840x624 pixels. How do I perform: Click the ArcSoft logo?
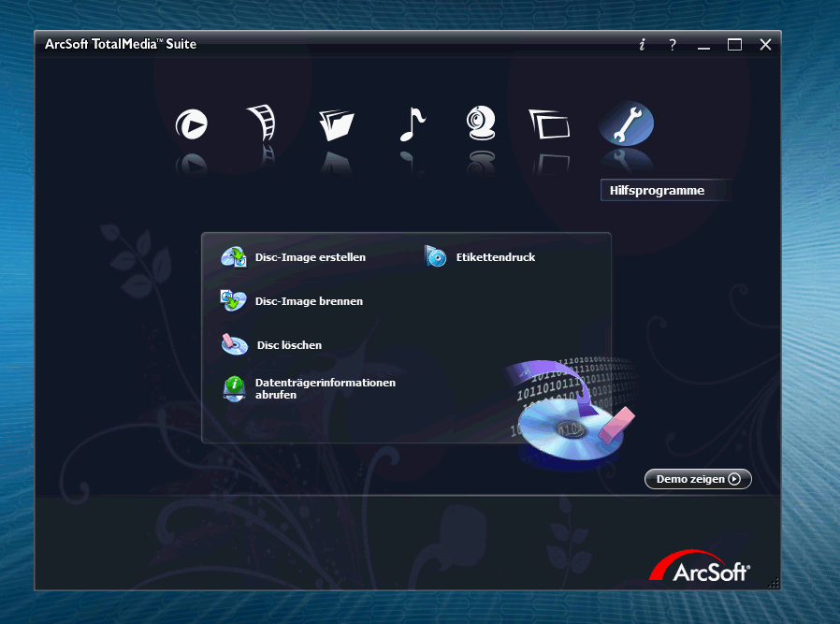tap(699, 567)
